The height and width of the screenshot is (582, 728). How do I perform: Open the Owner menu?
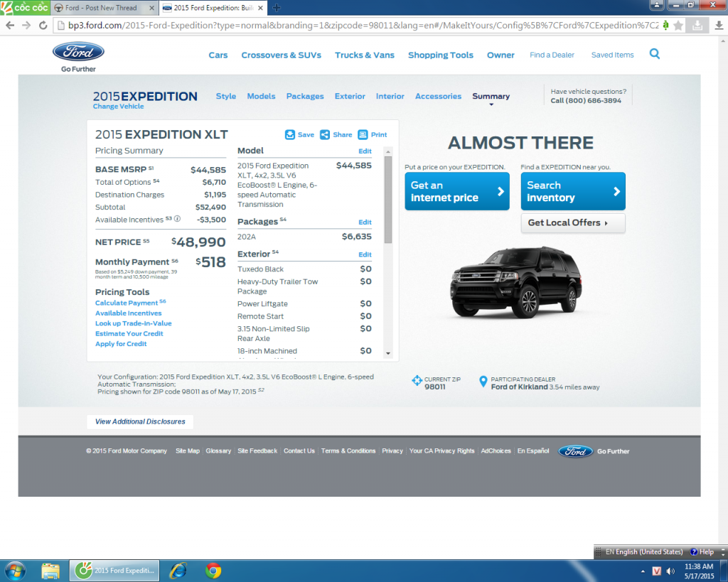pyautogui.click(x=500, y=55)
